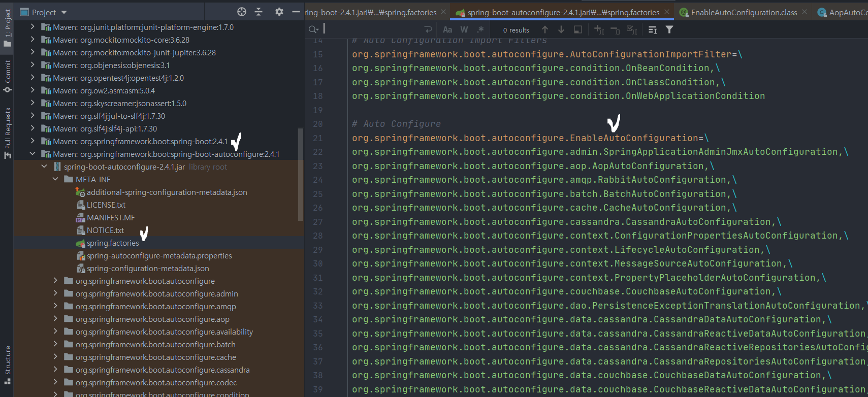The image size is (868, 397).
Task: Expand Maven mockito-core:3.6.28 library
Action: [33, 40]
